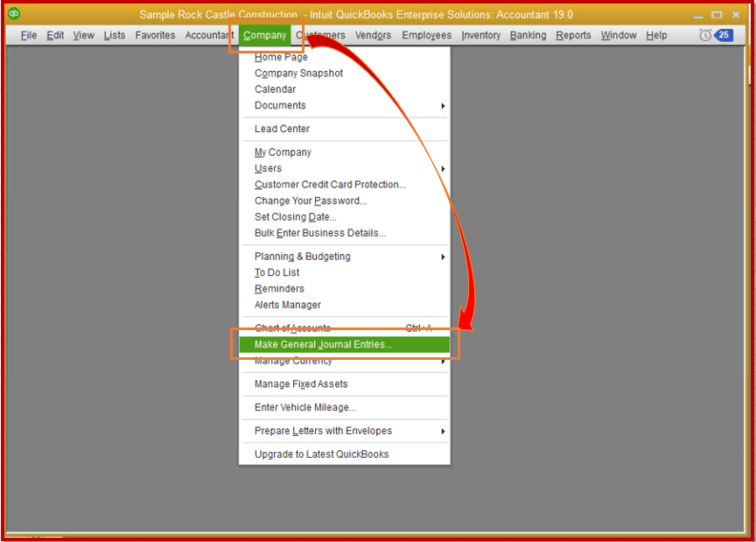Click the QuickBooks logo icon in title bar

click(13, 13)
